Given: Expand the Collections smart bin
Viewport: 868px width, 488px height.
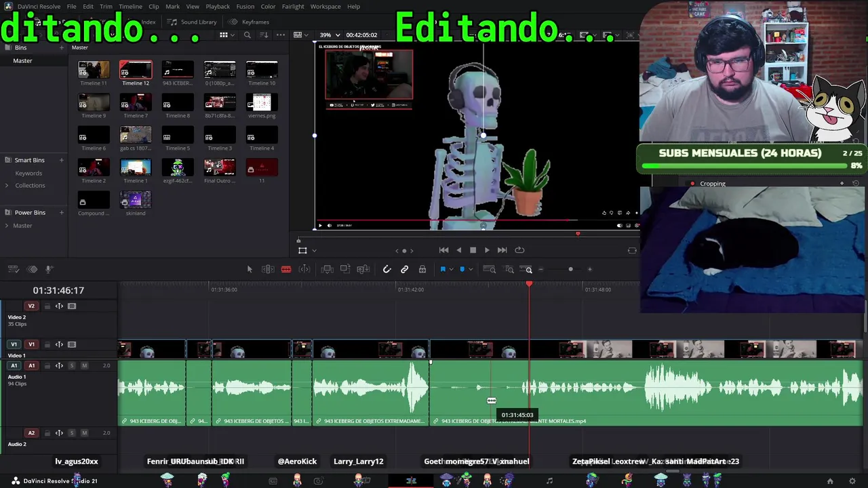Looking at the screenshot, I should [x=7, y=186].
